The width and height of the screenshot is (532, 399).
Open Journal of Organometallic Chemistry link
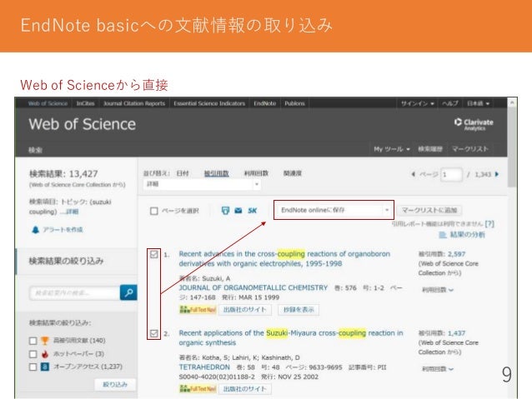(x=253, y=288)
